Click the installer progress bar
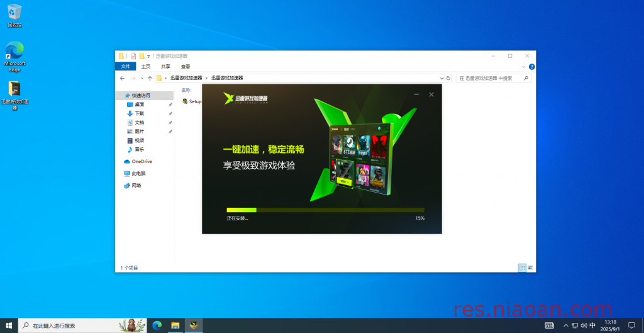The image size is (644, 333). coord(325,210)
